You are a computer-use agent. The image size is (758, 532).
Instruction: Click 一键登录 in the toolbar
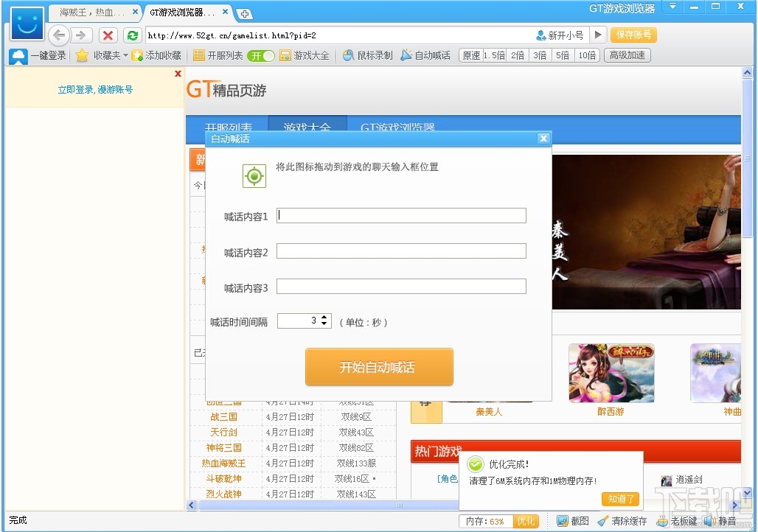click(x=38, y=55)
